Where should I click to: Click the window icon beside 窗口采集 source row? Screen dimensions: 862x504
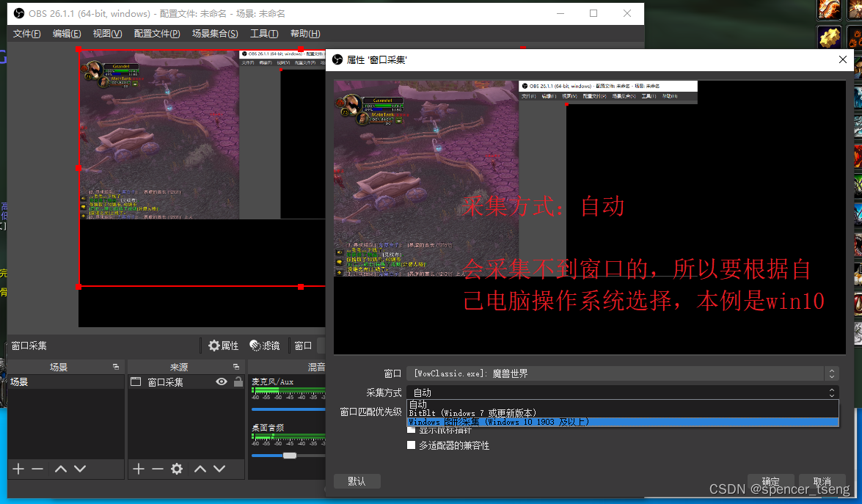pos(136,381)
